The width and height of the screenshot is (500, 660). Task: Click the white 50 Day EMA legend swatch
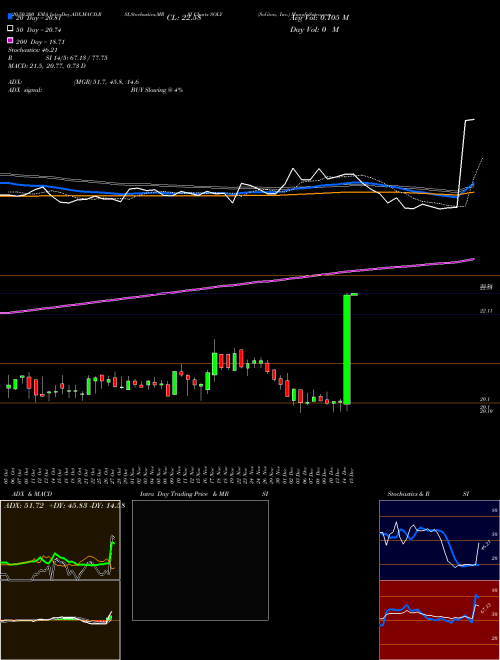[11, 29]
